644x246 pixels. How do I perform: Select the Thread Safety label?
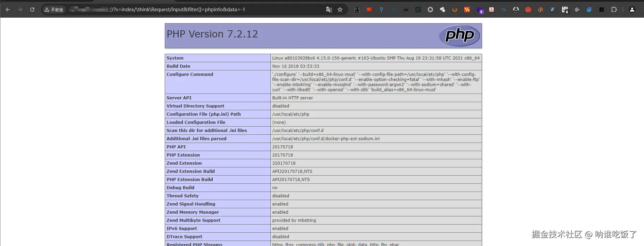[x=182, y=196]
